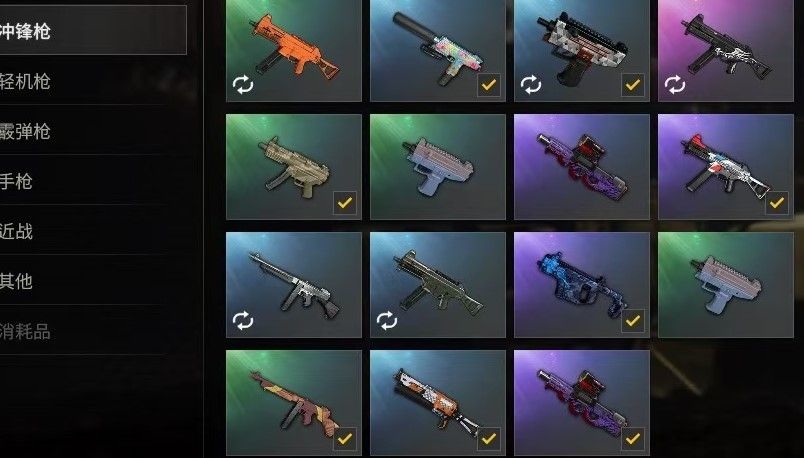
Task: Select the purple P90 skin in second row
Action: tap(582, 167)
